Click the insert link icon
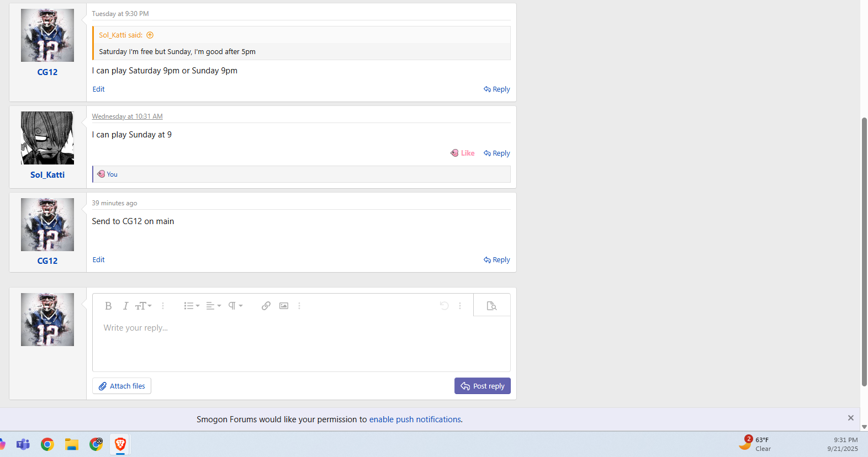Image resolution: width=868 pixels, height=457 pixels. [x=266, y=306]
